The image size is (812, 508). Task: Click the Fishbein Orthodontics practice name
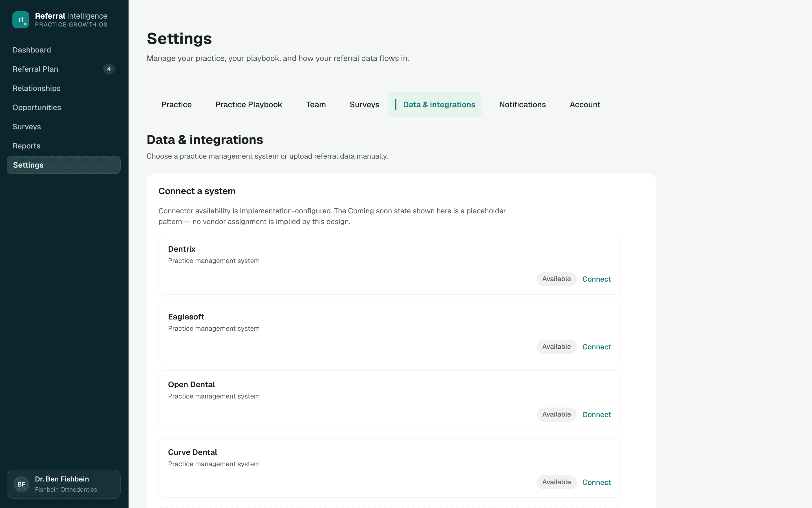coord(66,490)
